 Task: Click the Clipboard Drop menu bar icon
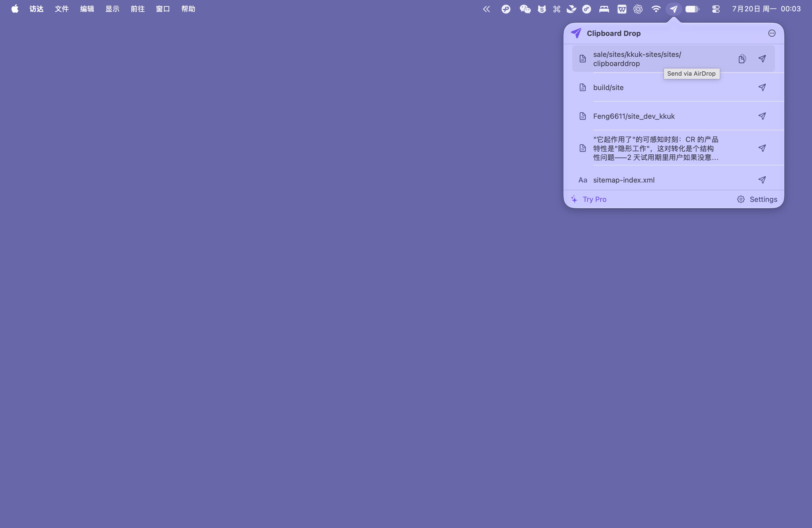pos(673,9)
